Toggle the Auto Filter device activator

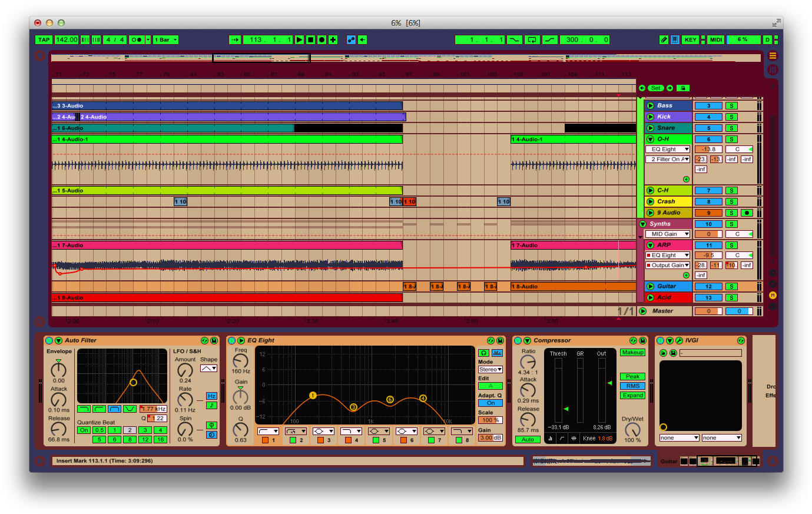click(x=49, y=340)
